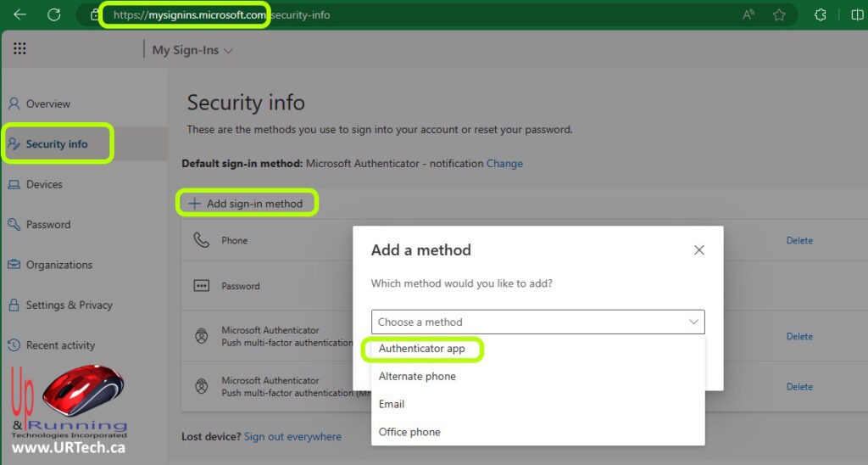Open the app launcher waffle icon
The width and height of the screenshot is (868, 465).
(x=19, y=49)
